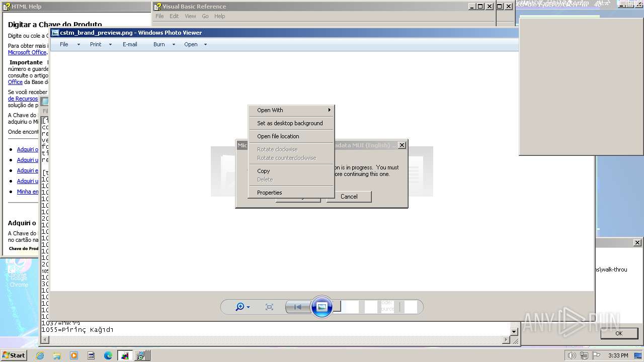This screenshot has height=362, width=644.
Task: Click E-mail in the Photo Viewer toolbar
Action: pos(130,44)
